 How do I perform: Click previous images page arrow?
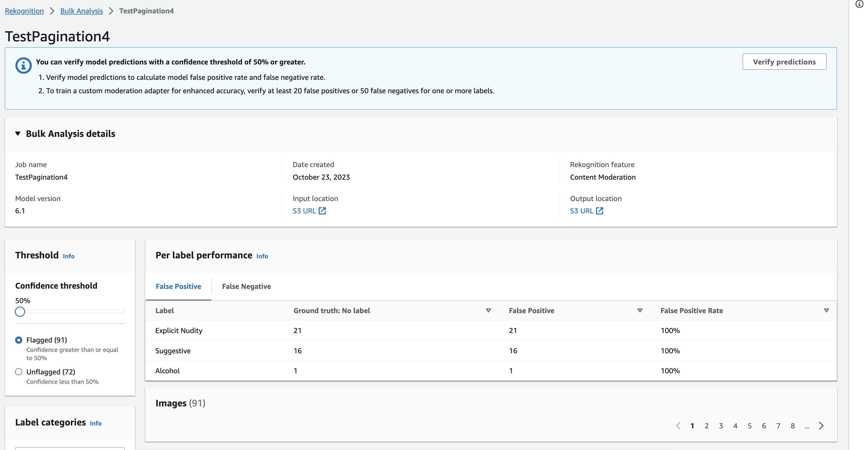tap(678, 426)
